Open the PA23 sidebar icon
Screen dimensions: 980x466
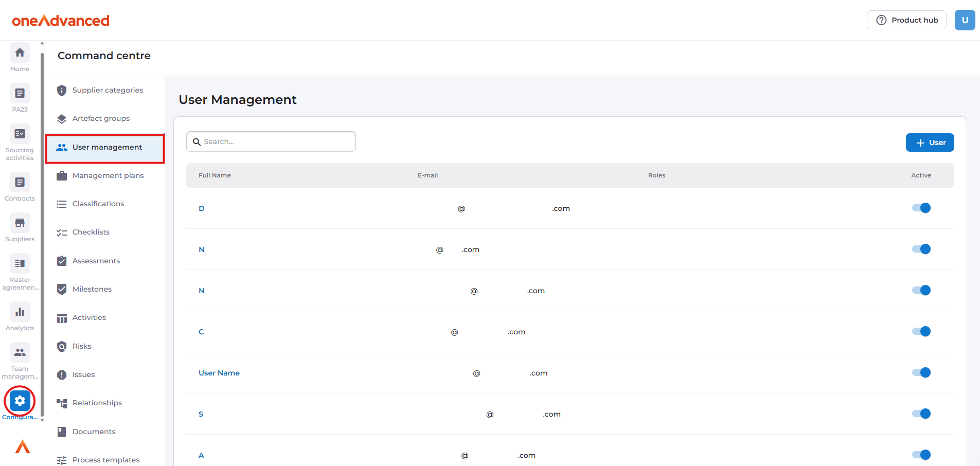[20, 94]
